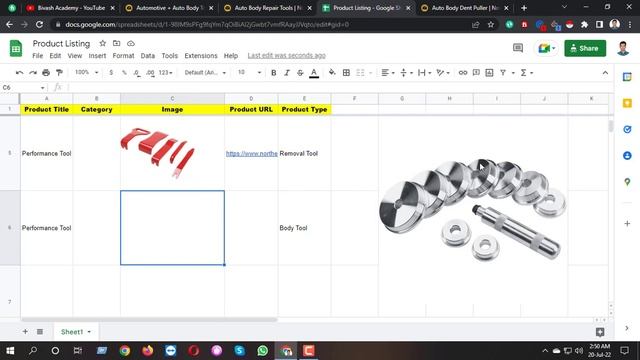The height and width of the screenshot is (360, 640).
Task: Add a new sheet with plus button
Action: tap(25, 331)
